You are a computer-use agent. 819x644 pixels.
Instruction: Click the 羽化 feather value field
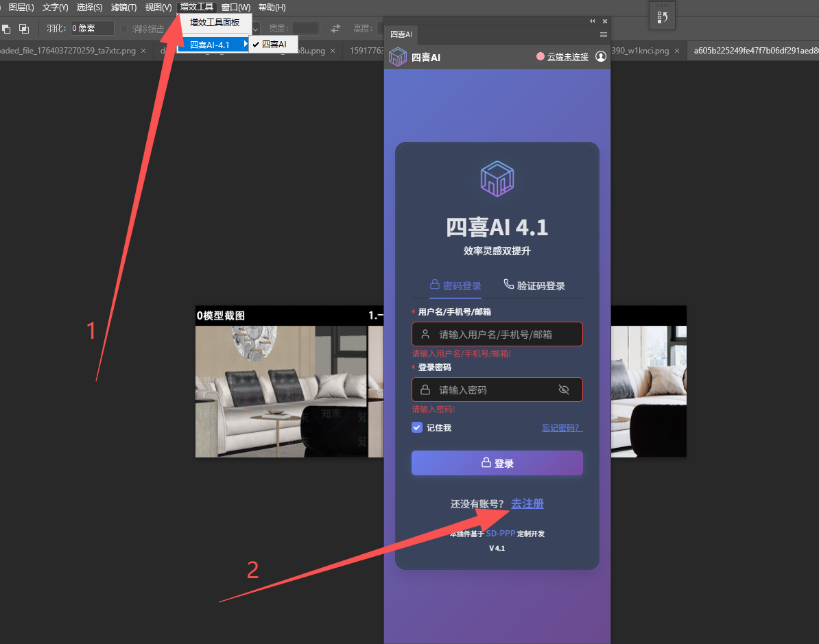click(x=92, y=29)
